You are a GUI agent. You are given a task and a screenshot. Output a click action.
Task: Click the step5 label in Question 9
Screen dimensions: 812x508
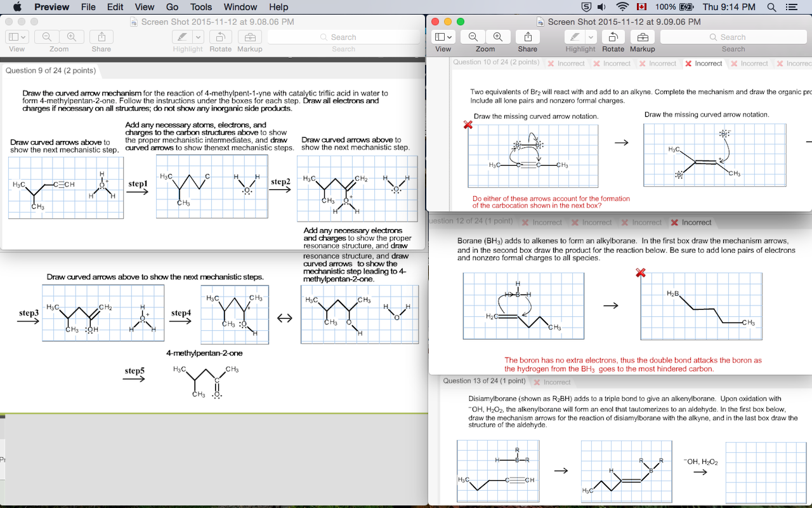(x=134, y=371)
